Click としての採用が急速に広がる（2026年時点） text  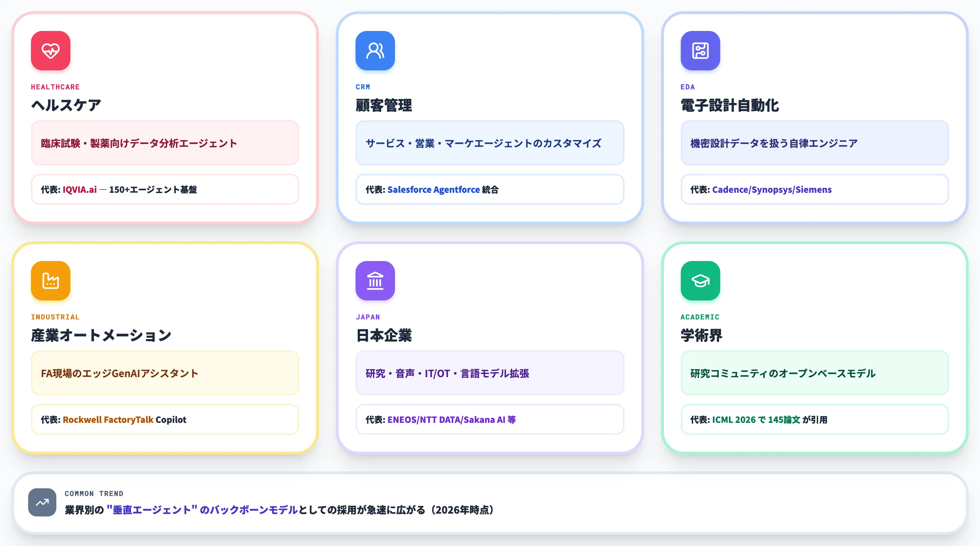click(397, 510)
